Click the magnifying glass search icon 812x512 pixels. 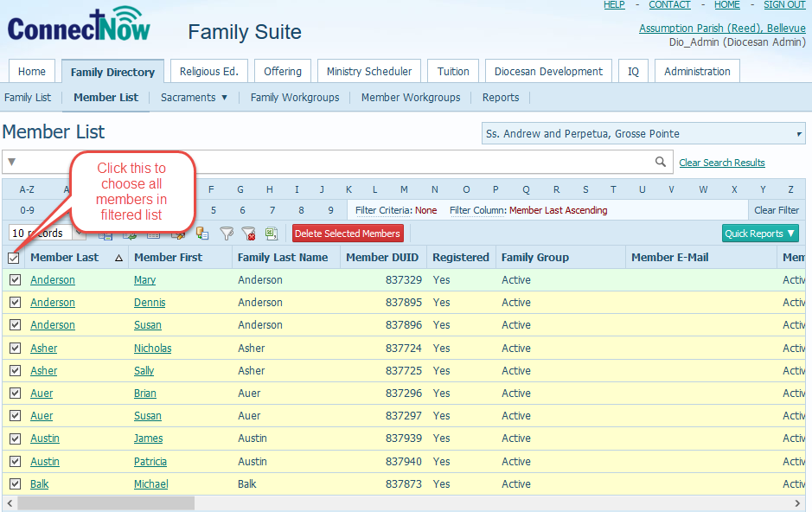click(x=661, y=162)
